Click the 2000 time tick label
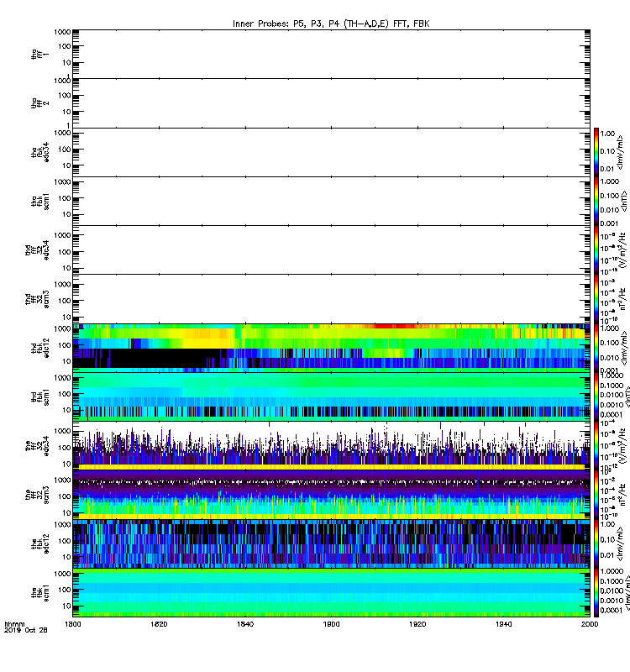630x672 pixels. [x=590, y=624]
